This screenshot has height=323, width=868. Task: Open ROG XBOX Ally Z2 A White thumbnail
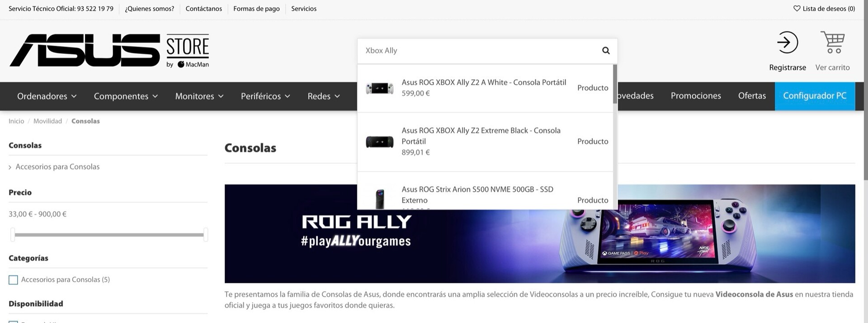pos(379,88)
